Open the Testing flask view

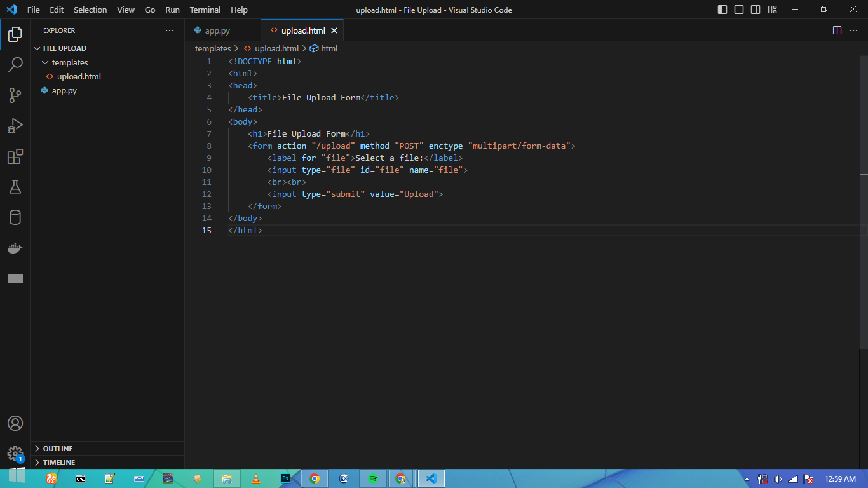tap(15, 187)
